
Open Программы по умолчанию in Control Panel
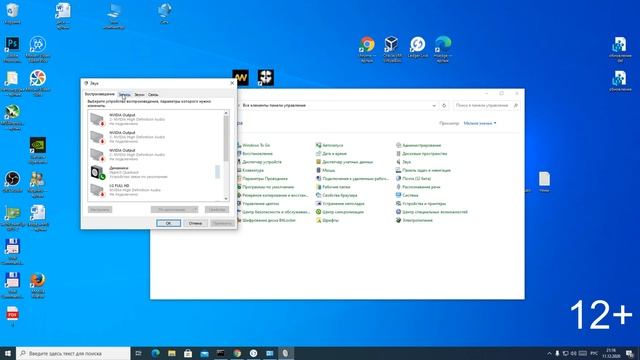268,187
